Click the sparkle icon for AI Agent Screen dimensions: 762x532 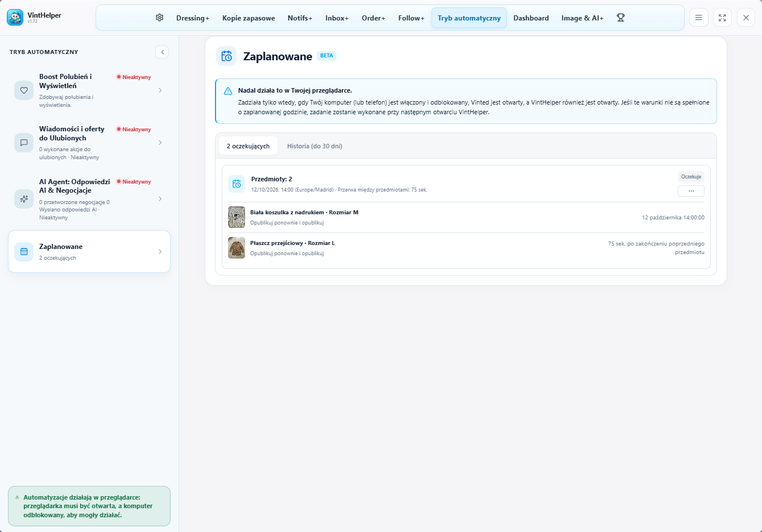coord(24,199)
